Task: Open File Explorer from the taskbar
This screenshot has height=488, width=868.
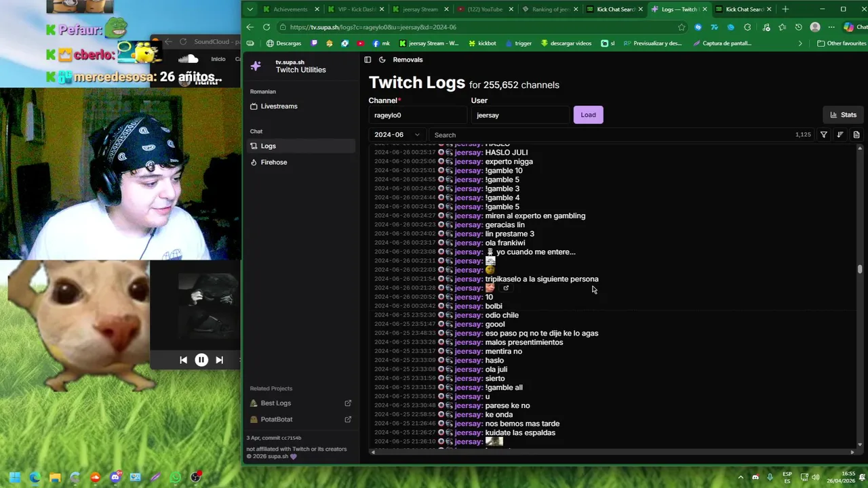Action: coord(55,477)
